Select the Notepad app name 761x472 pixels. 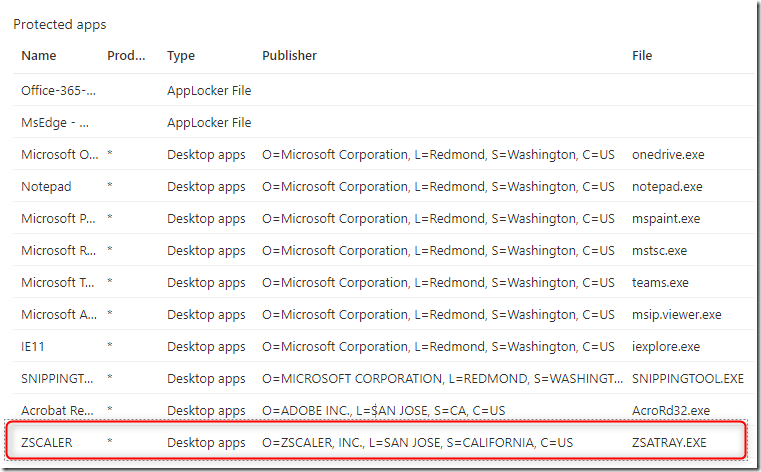[x=46, y=187]
